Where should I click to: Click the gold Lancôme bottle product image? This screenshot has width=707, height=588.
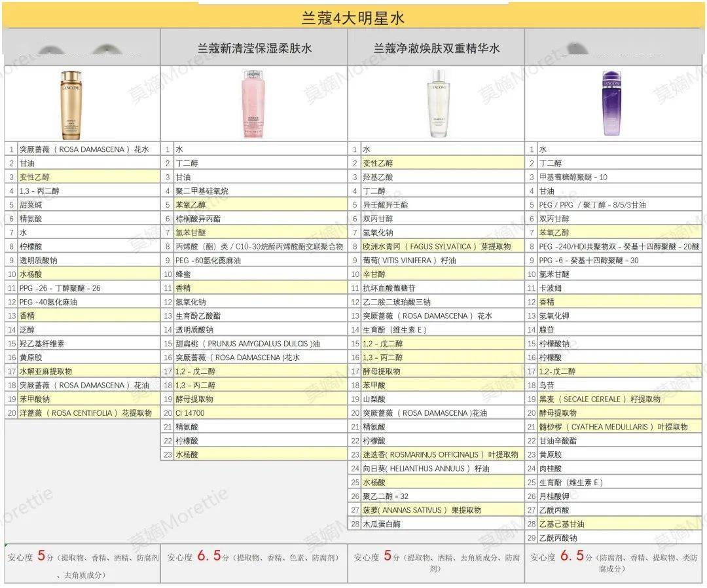(71, 104)
